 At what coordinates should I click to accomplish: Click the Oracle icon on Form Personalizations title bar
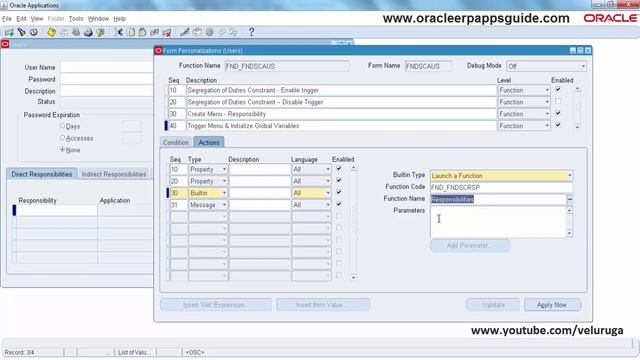(x=159, y=51)
